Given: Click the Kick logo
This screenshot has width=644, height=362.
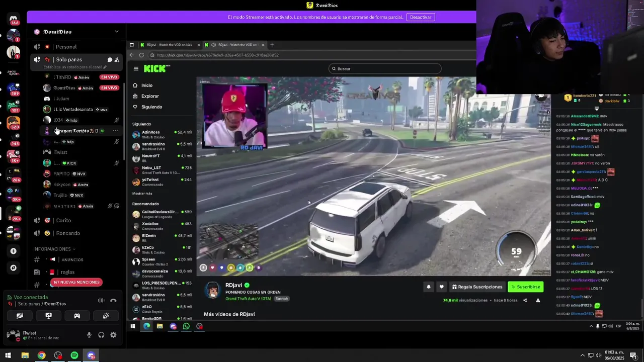Looking at the screenshot, I should click(x=157, y=68).
